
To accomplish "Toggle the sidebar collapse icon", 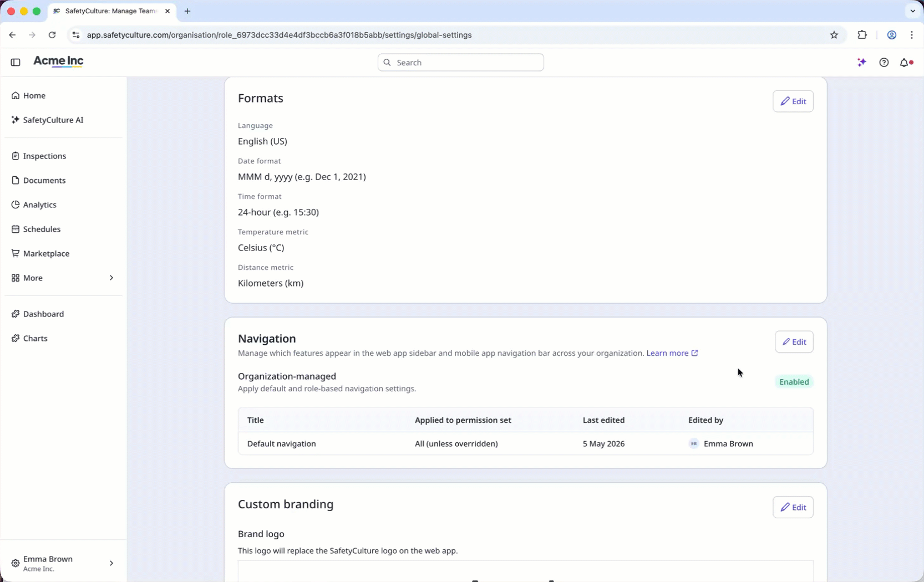I will coord(16,63).
